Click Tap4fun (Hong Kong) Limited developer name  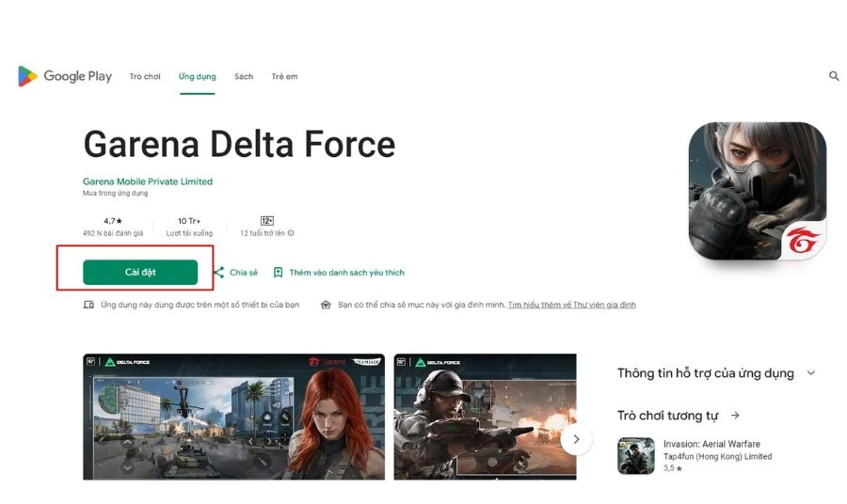[717, 456]
